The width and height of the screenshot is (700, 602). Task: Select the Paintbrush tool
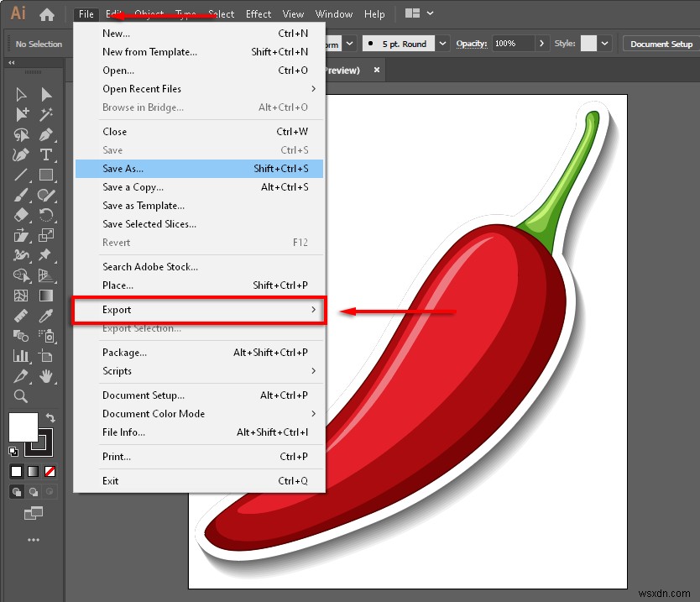[21, 196]
